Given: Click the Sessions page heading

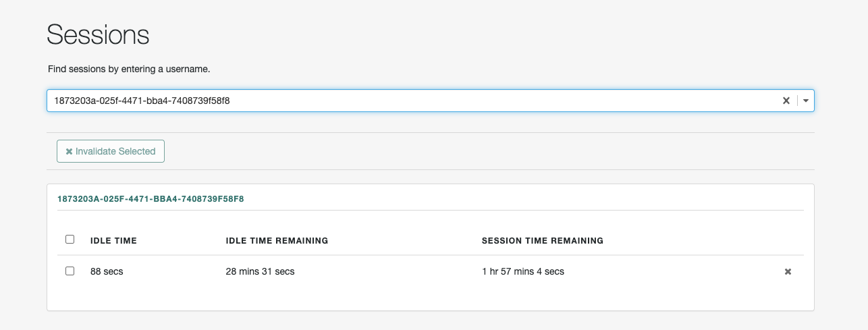Looking at the screenshot, I should [x=99, y=34].
